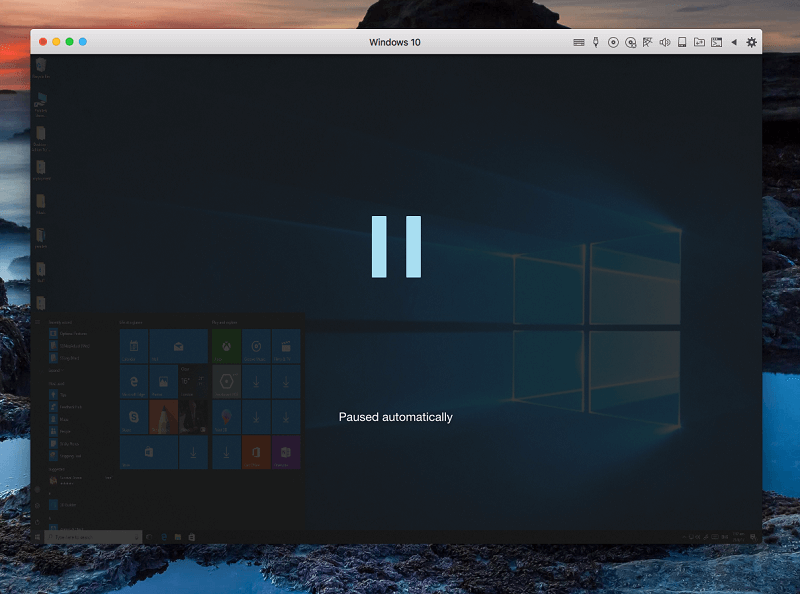Open the Groove Music tile
Screen dimensions: 800x594
pos(256,346)
